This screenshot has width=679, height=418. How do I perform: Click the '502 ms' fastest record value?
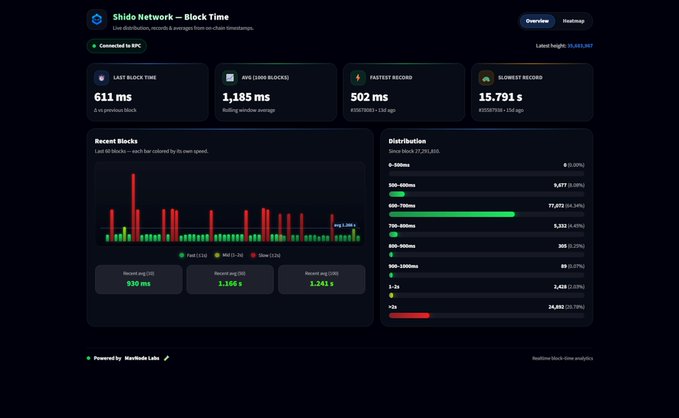point(369,97)
